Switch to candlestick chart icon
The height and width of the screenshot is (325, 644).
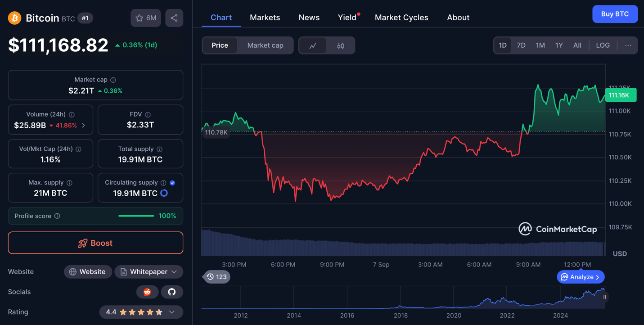click(341, 45)
